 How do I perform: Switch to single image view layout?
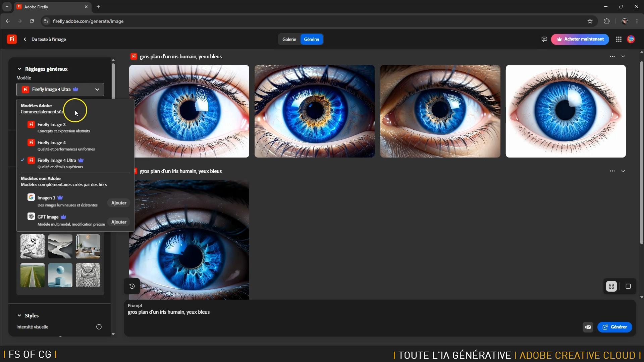(628, 286)
